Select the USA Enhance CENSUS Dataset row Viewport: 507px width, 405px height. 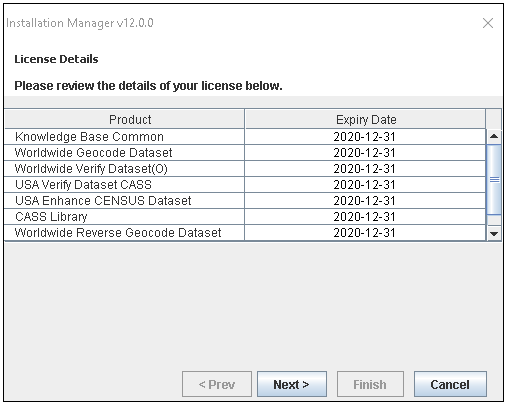tap(245, 201)
